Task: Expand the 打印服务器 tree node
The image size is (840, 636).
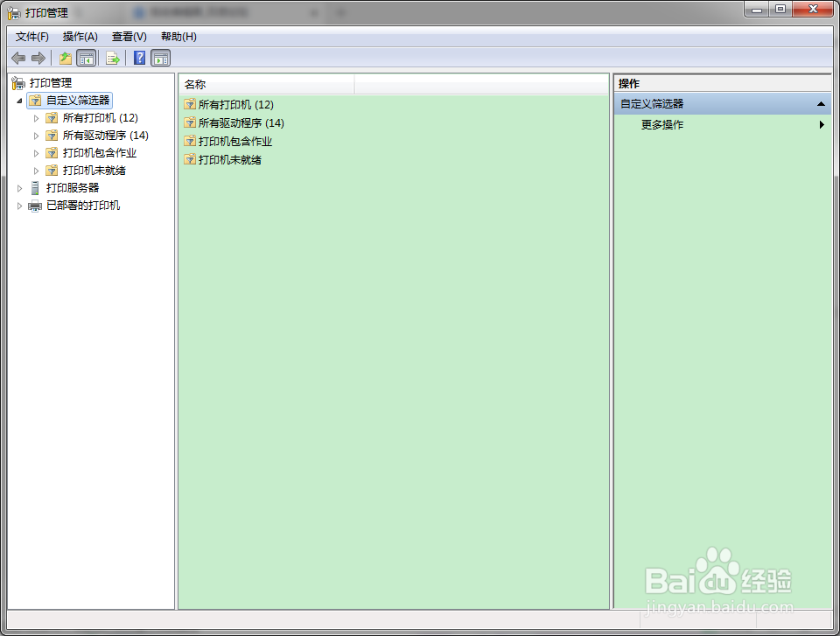Action: [x=20, y=189]
